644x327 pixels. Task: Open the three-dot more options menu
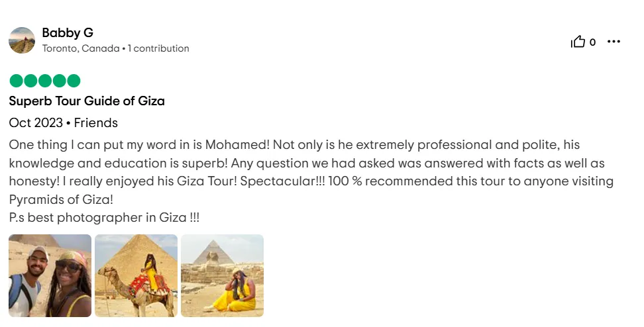pyautogui.click(x=614, y=42)
